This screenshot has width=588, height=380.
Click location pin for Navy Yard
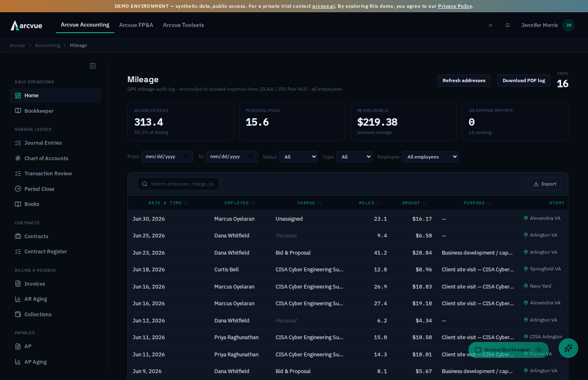pos(526,286)
